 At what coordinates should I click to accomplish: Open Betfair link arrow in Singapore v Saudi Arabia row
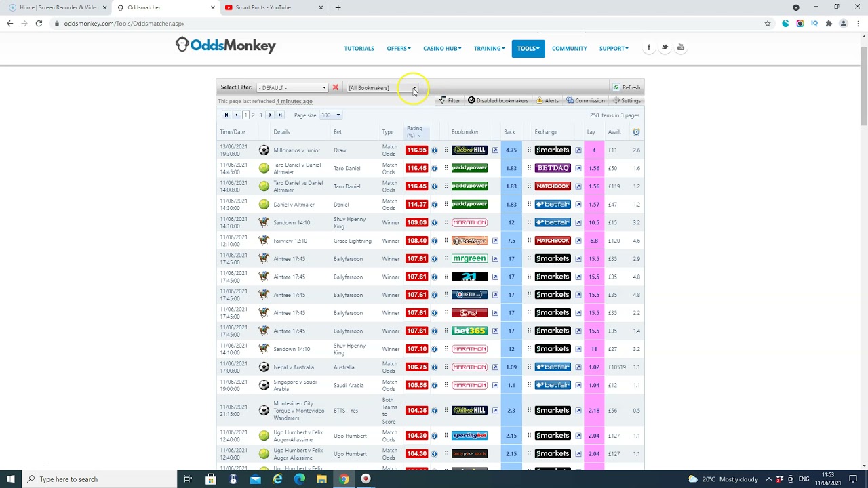578,385
